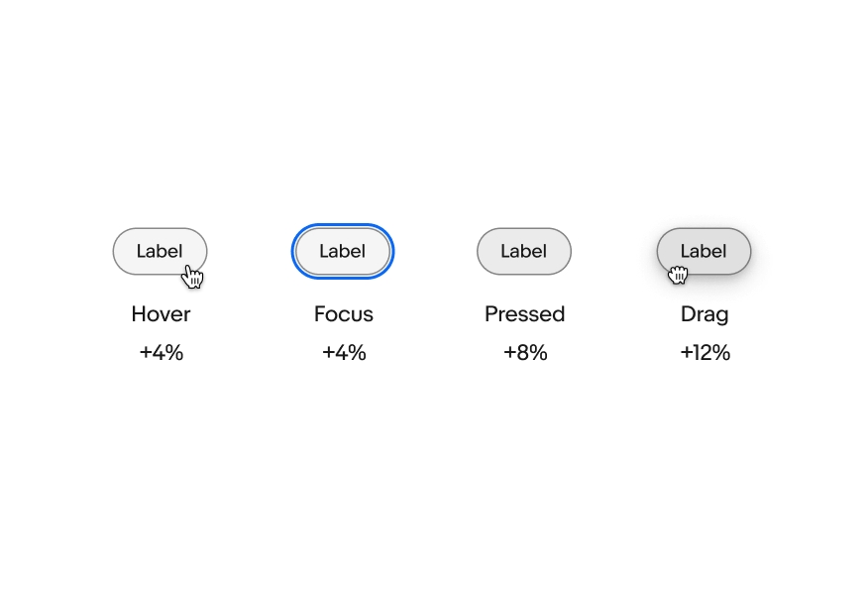Select the Drag state caption
Screen dimensions: 868x595
pyautogui.click(x=705, y=314)
